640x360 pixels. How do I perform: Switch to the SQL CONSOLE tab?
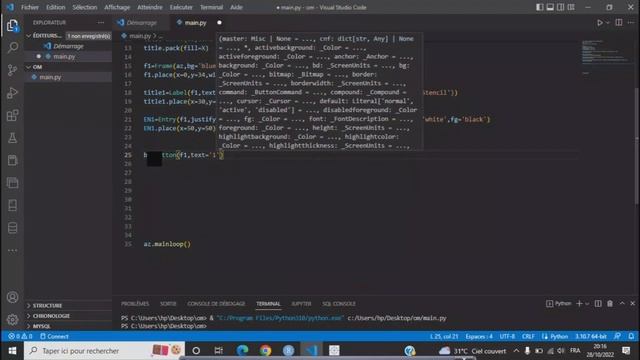[x=339, y=304]
